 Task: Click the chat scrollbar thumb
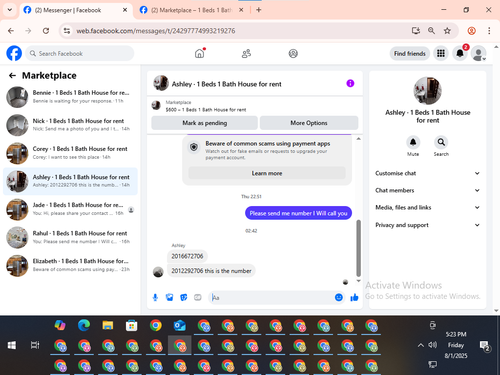(x=359, y=248)
